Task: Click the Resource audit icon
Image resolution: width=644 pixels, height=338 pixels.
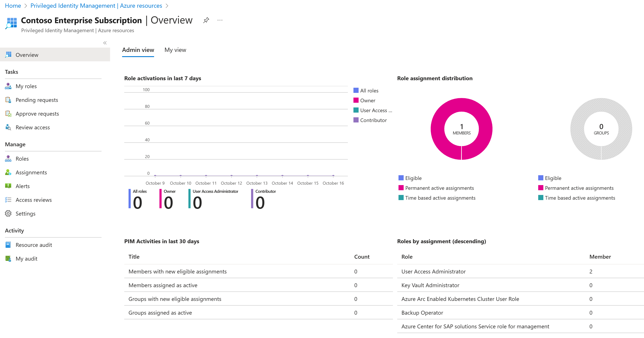Action: (8, 245)
